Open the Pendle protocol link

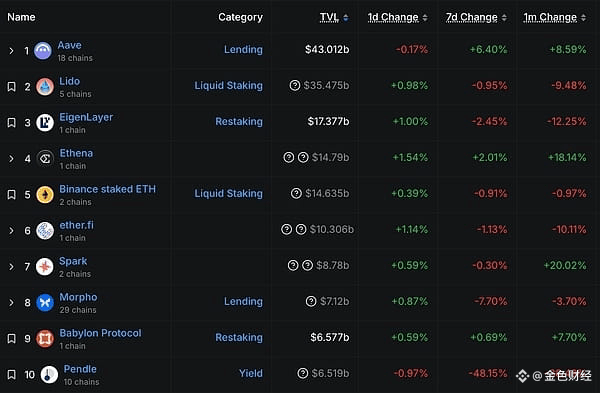pos(80,369)
